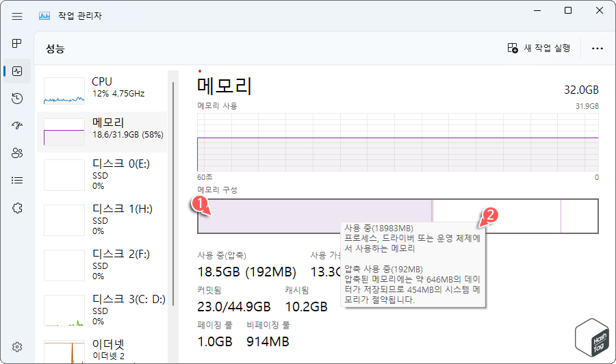Viewport: 616px width, 364px height.
Task: Open the hamburger navigation menu
Action: [x=17, y=16]
